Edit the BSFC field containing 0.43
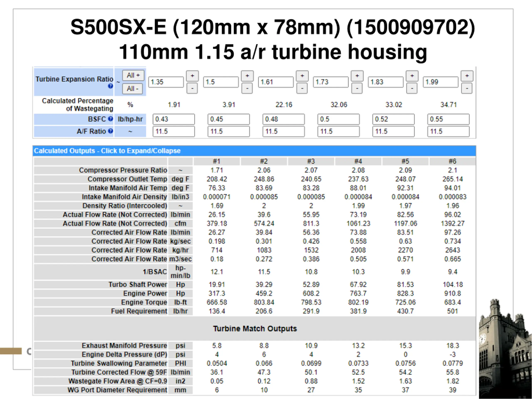 (x=174, y=119)
